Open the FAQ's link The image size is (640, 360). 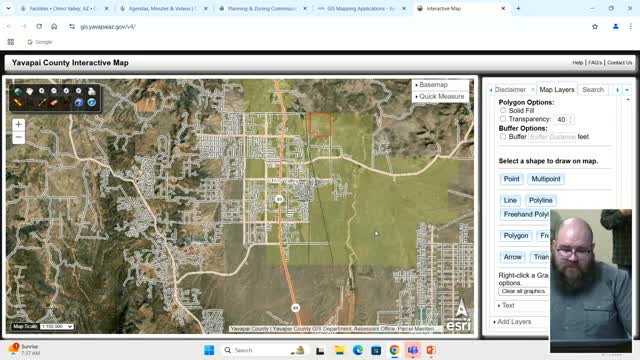(595, 62)
